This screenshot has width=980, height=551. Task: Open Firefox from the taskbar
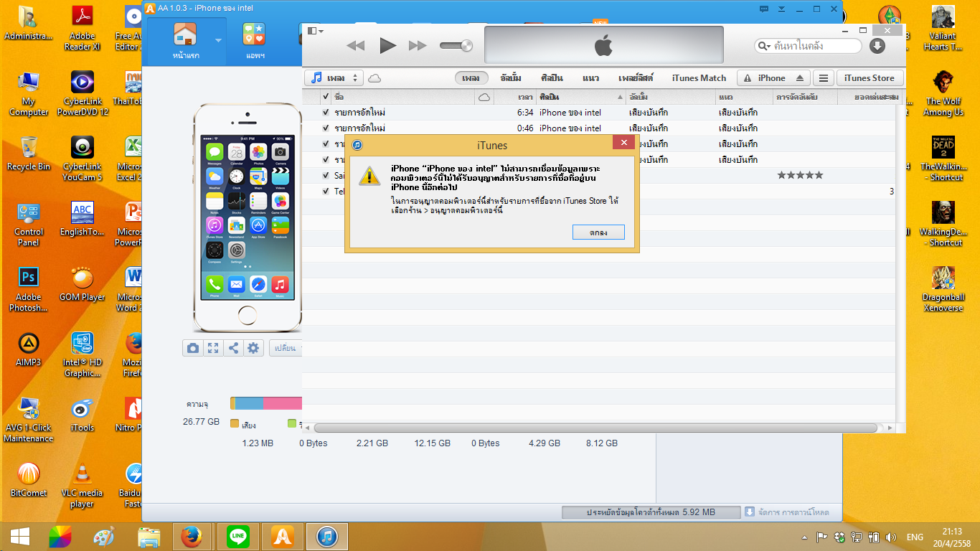192,537
